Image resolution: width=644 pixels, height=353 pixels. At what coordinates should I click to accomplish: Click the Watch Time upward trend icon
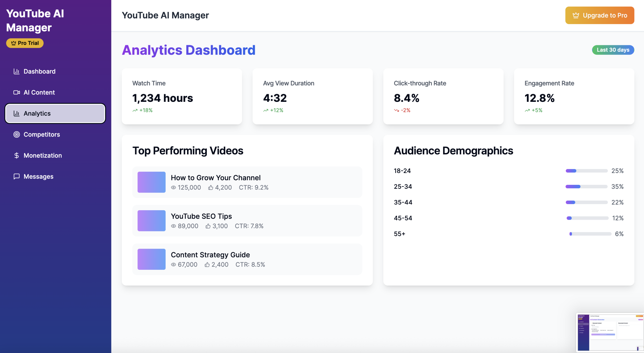(x=135, y=110)
